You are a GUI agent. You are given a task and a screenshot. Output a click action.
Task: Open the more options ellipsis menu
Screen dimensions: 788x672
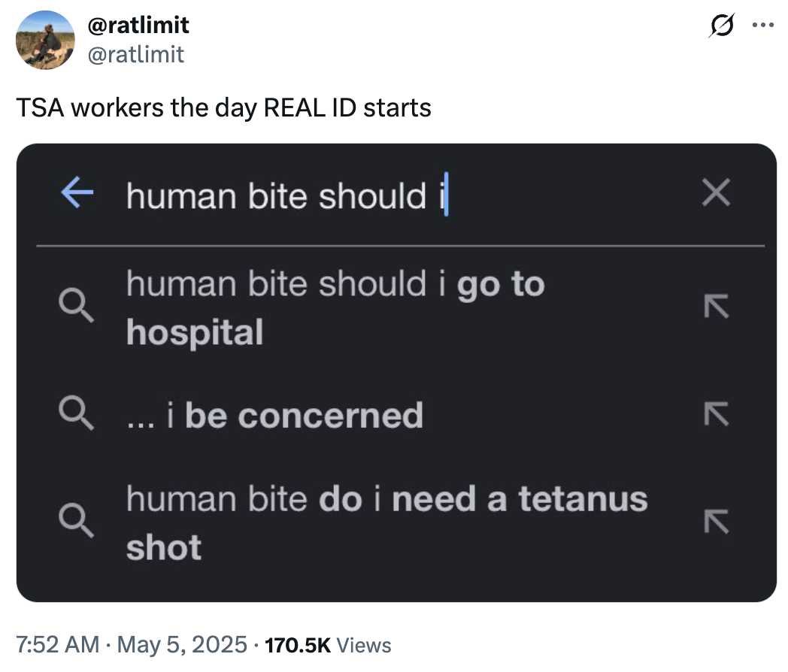point(764,23)
